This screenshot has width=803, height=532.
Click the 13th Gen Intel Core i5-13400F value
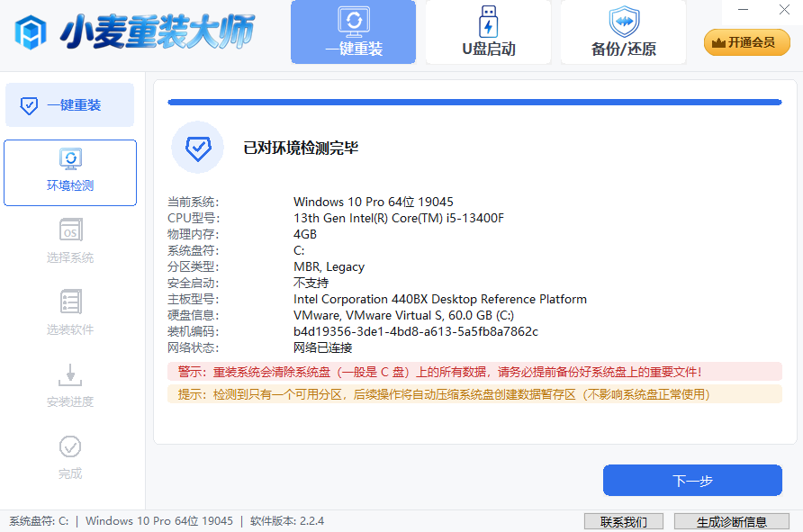pyautogui.click(x=399, y=218)
